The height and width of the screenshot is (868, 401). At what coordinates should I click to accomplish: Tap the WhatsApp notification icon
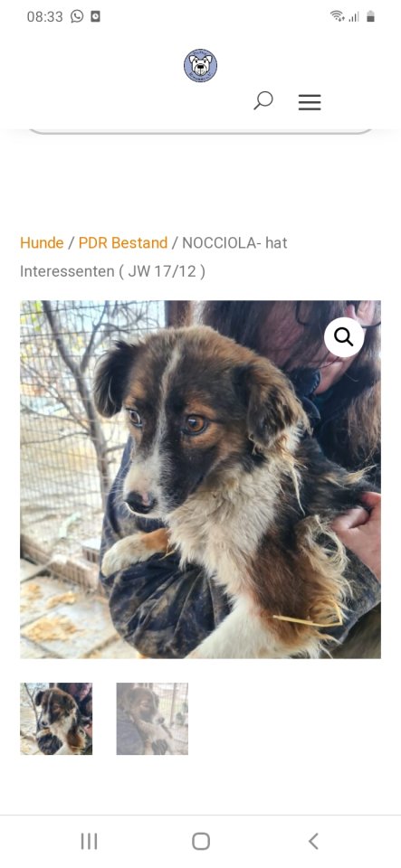coord(77,16)
